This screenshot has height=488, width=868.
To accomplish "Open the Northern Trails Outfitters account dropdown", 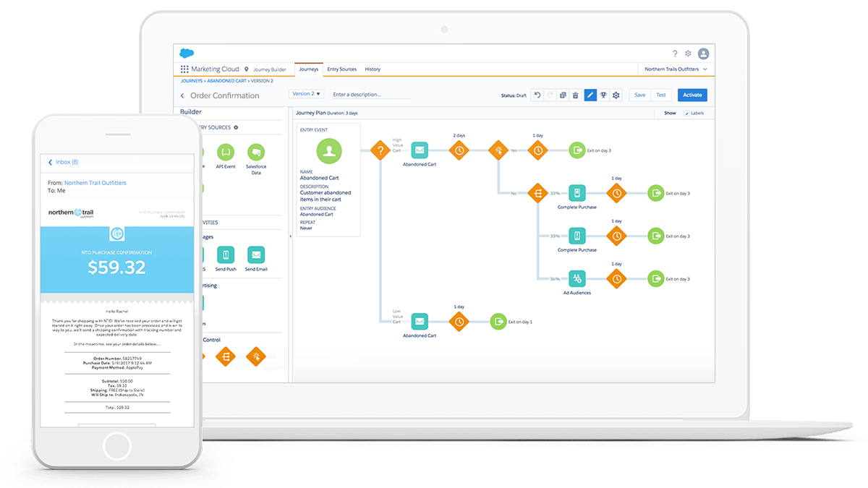I will (676, 69).
